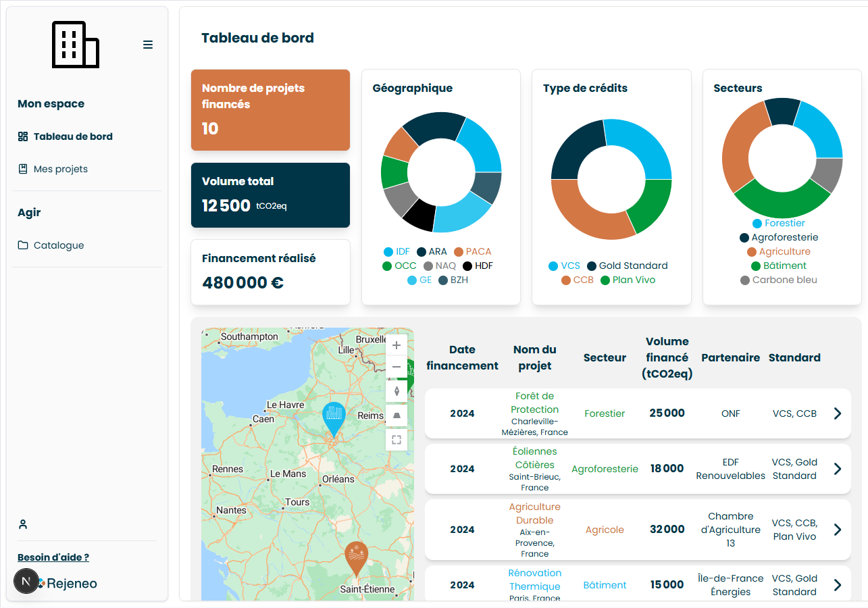Screen dimensions: 868x608
Task: Zoom in on the map
Action: pyautogui.click(x=397, y=345)
